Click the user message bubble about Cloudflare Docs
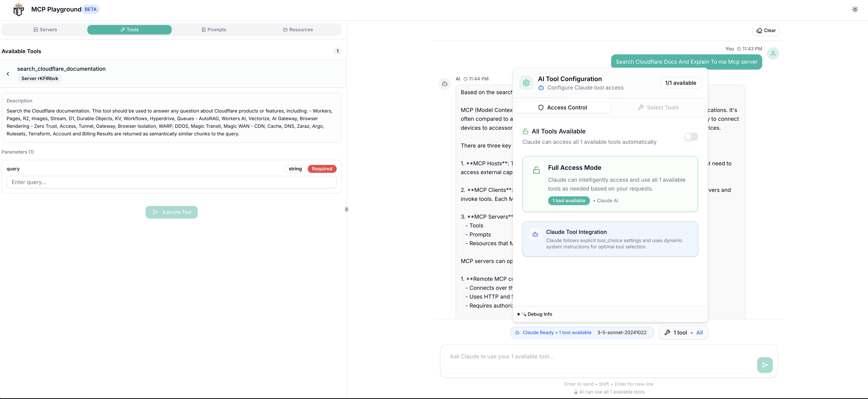Viewport: 868px width, 399px height. click(686, 62)
